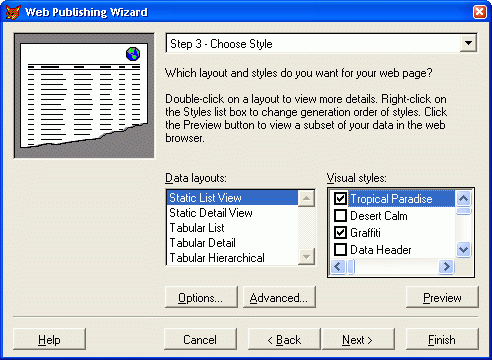The image size is (492, 360).
Task: Click the down arrow in Visual styles list
Action: click(463, 250)
